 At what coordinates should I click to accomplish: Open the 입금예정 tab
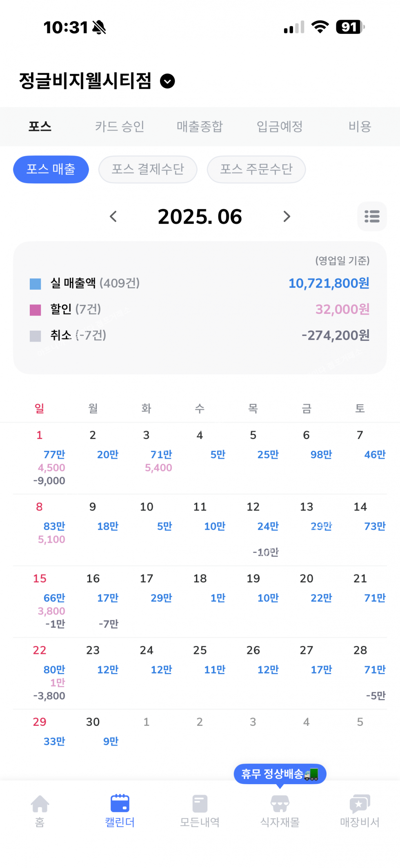point(280,126)
